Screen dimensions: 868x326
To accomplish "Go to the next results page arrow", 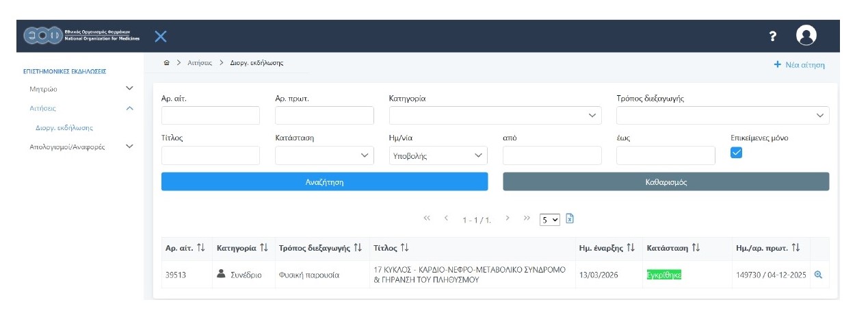I will [508, 218].
